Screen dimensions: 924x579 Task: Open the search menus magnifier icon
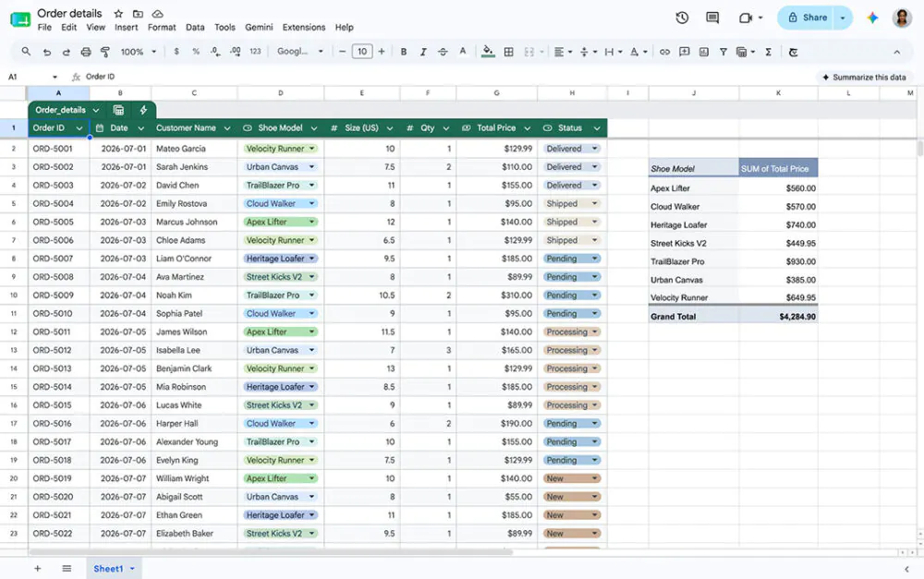point(26,52)
